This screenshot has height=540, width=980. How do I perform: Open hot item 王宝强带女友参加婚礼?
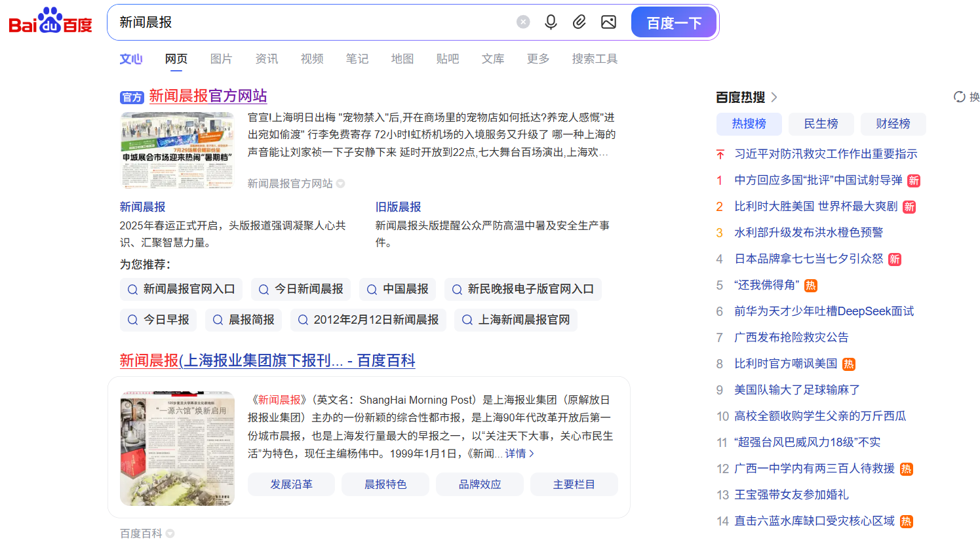pyautogui.click(x=791, y=495)
